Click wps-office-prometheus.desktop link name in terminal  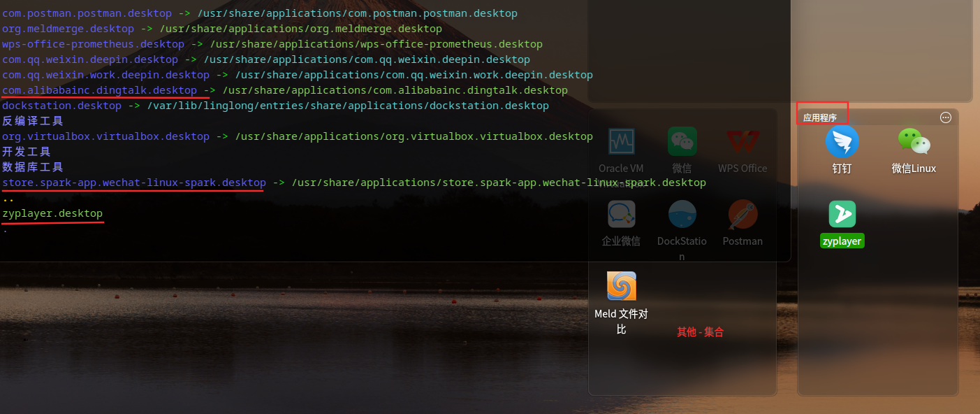point(93,44)
